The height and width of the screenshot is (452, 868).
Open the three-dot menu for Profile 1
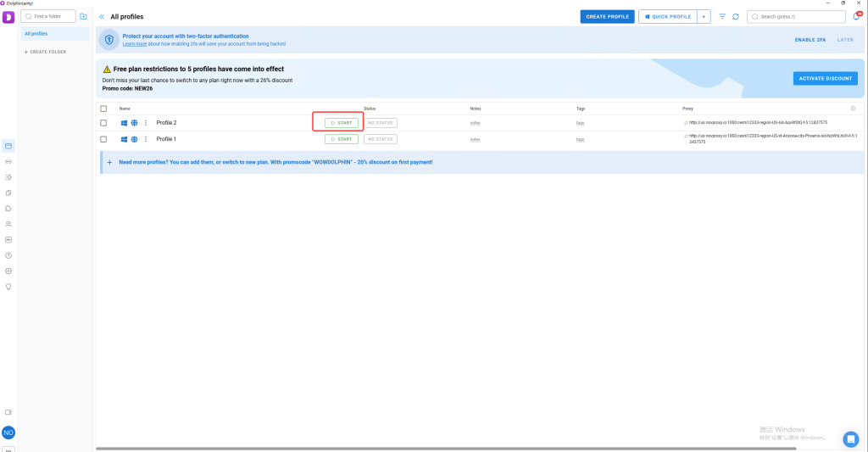click(x=146, y=139)
